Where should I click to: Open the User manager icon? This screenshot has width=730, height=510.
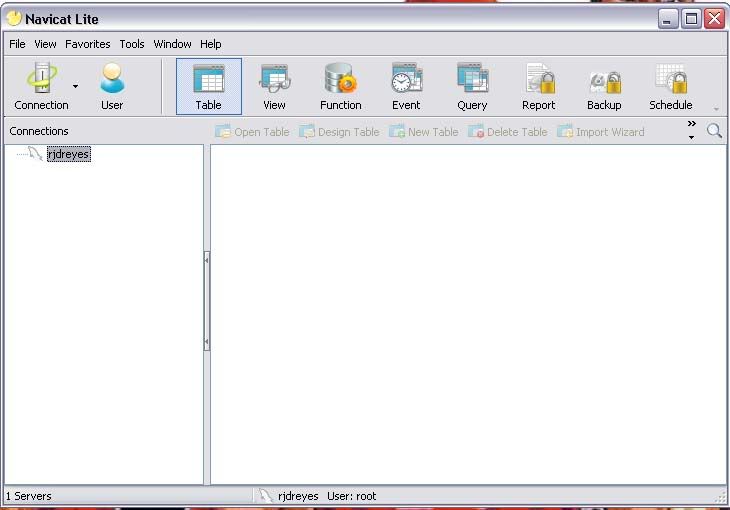(x=112, y=86)
